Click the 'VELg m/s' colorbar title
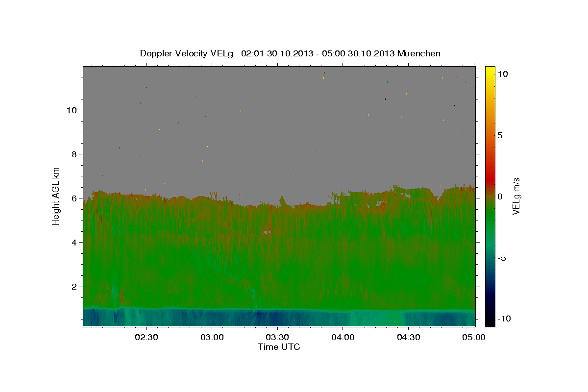 click(x=516, y=196)
